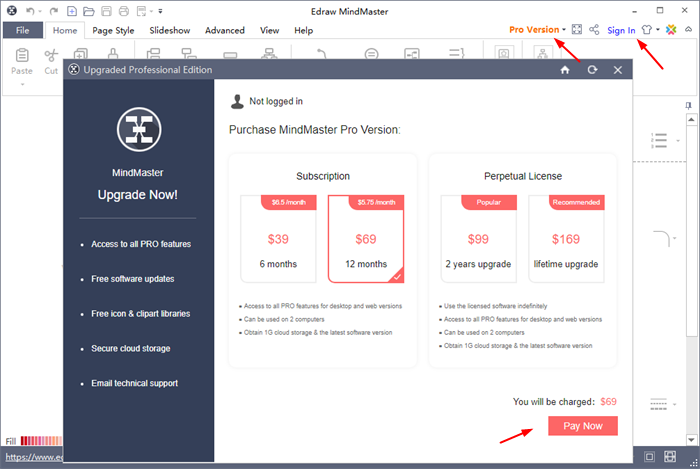Expand the line style dropdown arrow
The width and height of the screenshot is (700, 469).
[675, 404]
